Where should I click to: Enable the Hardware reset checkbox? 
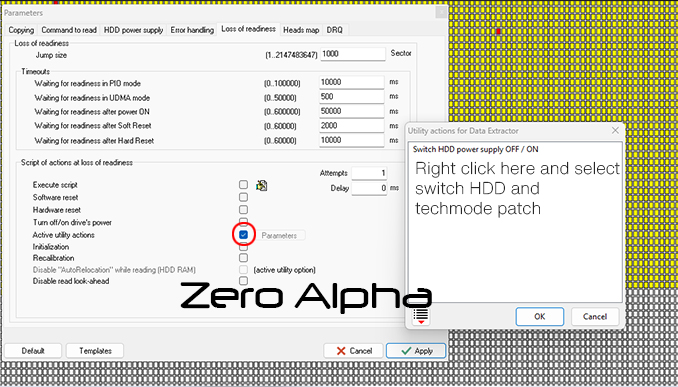pos(243,210)
